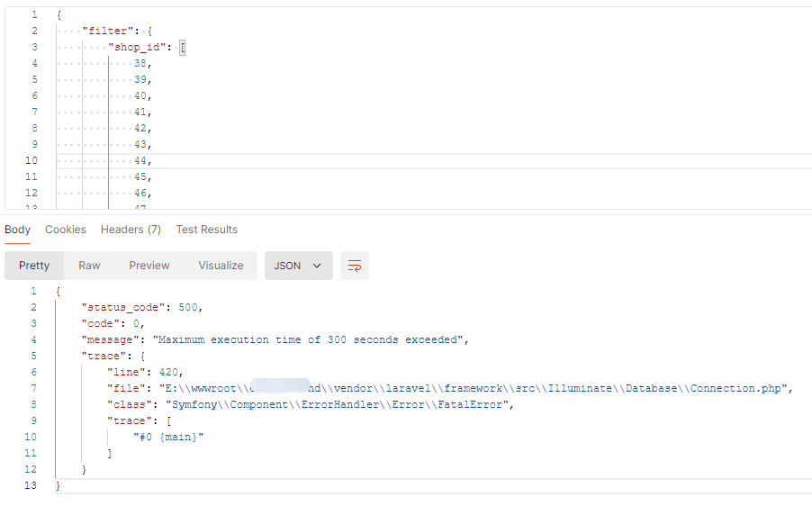Open the Visualize response view
Screen dimensions: 812x506
(221, 266)
